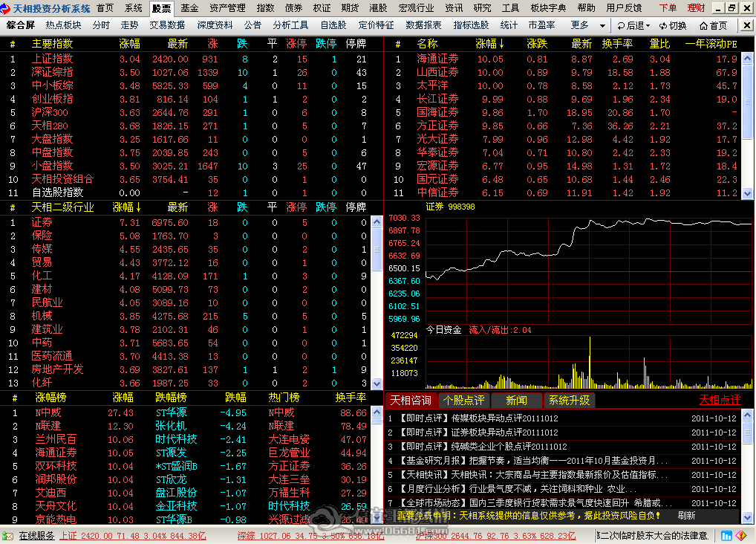Click the 沪深300 2644.76 status bar link
The width and height of the screenshot is (756, 544).
coord(495,536)
